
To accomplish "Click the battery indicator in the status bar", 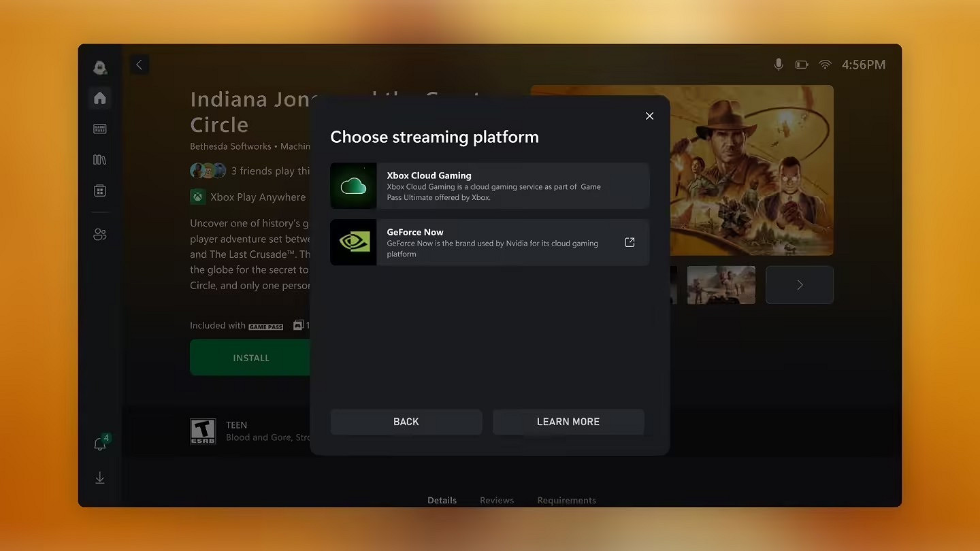I will point(801,64).
